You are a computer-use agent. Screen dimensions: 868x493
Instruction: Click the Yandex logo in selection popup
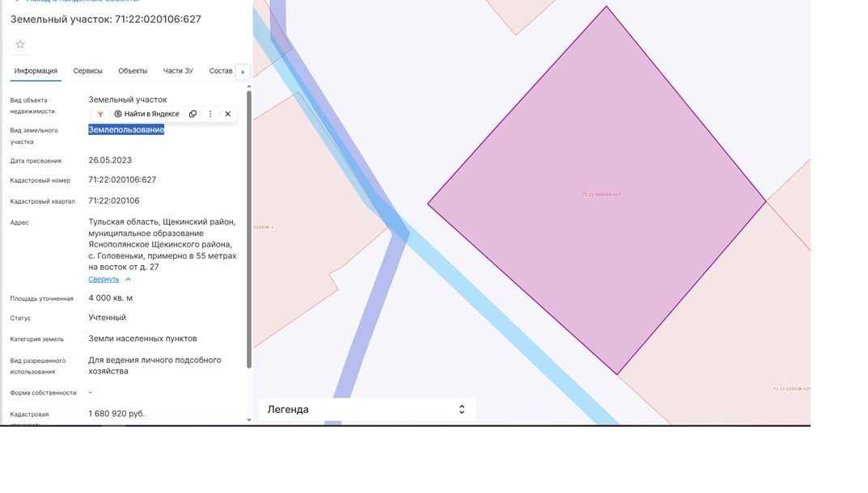click(100, 114)
